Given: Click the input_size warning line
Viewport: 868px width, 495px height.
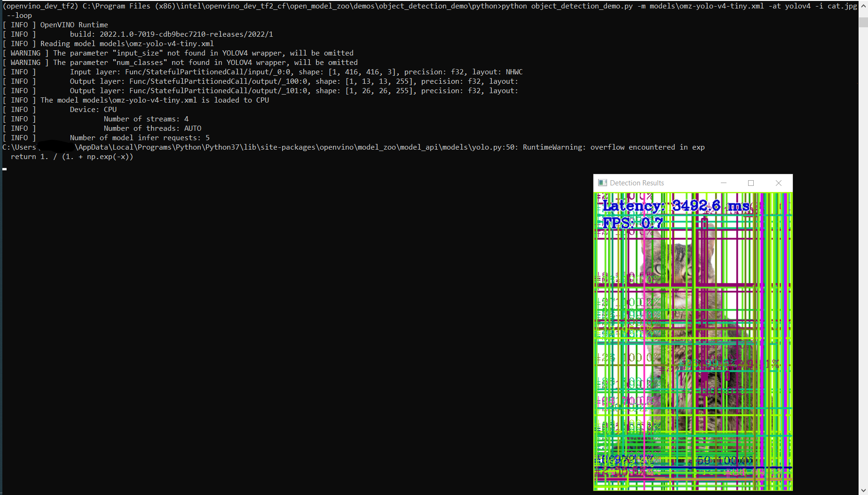Looking at the screenshot, I should [x=176, y=53].
